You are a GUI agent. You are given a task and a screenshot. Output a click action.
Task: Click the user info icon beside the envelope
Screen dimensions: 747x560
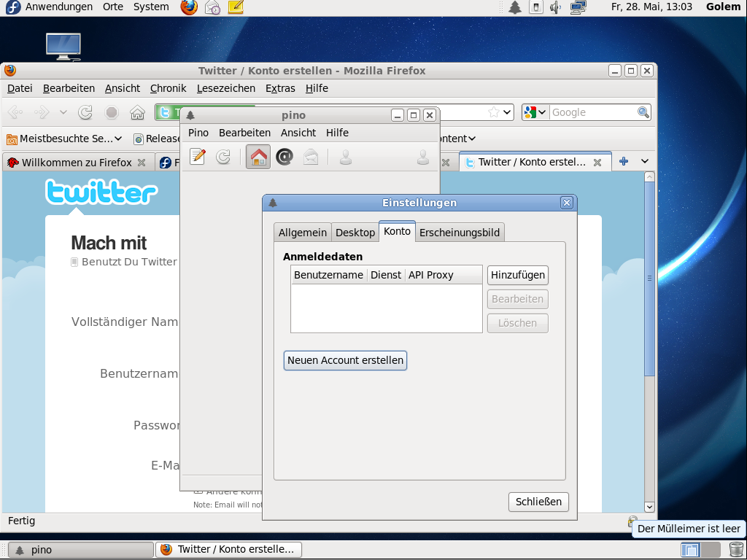[346, 157]
